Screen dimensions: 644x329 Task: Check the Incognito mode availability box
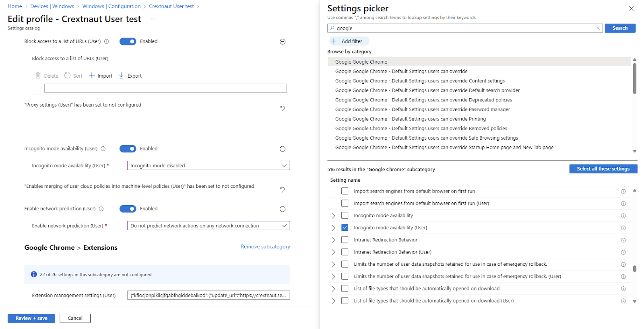point(345,216)
